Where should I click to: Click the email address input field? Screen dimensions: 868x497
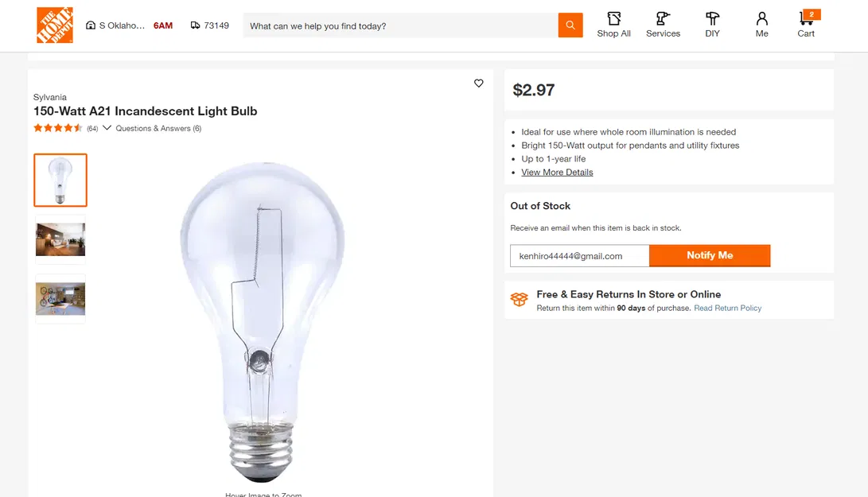[579, 256]
